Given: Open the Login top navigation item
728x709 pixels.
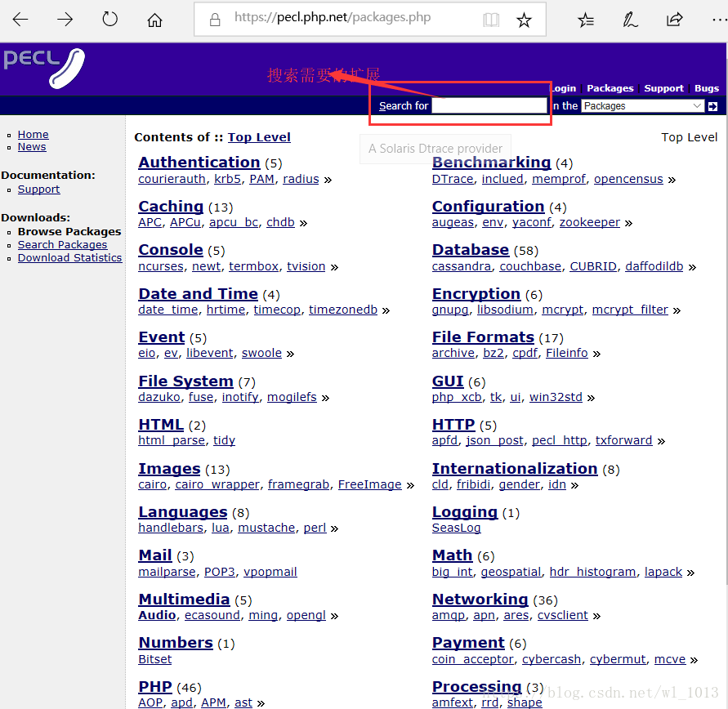Looking at the screenshot, I should 563,88.
